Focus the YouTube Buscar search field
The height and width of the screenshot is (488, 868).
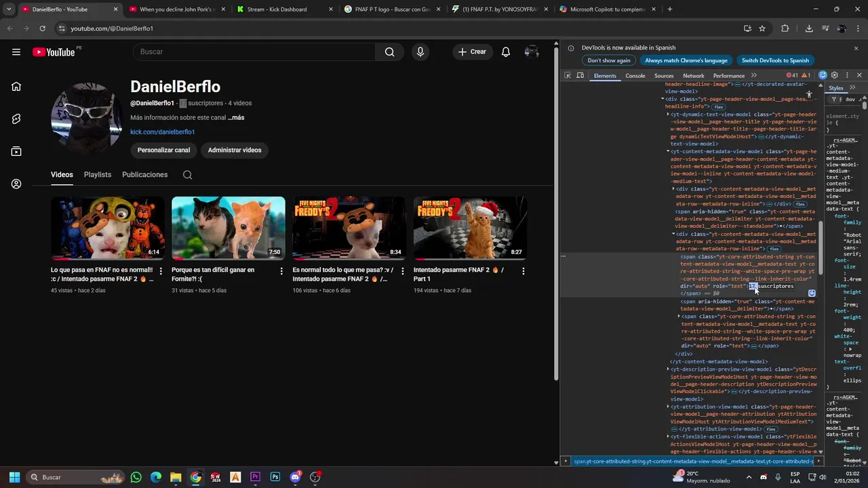254,52
